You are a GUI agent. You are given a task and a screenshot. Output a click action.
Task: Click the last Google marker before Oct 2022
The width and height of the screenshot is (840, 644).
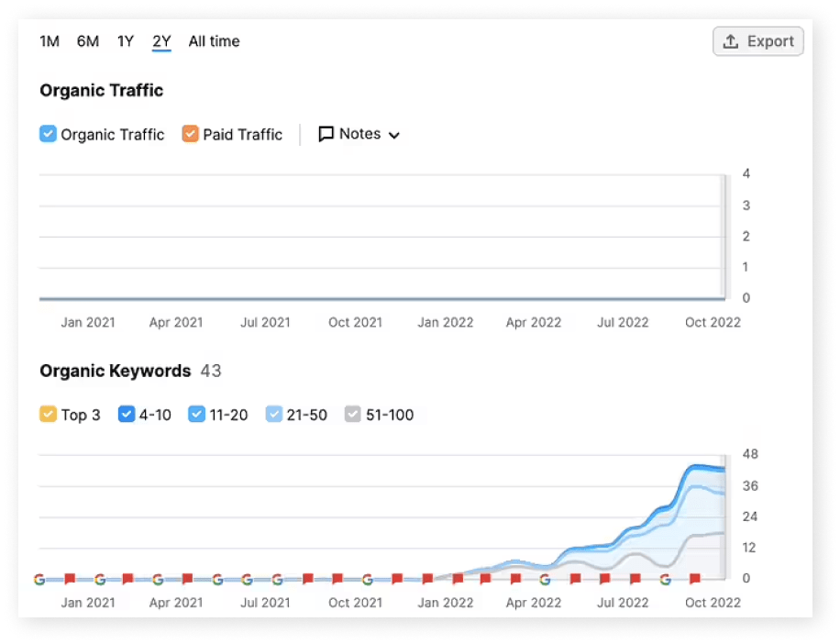[x=665, y=579]
